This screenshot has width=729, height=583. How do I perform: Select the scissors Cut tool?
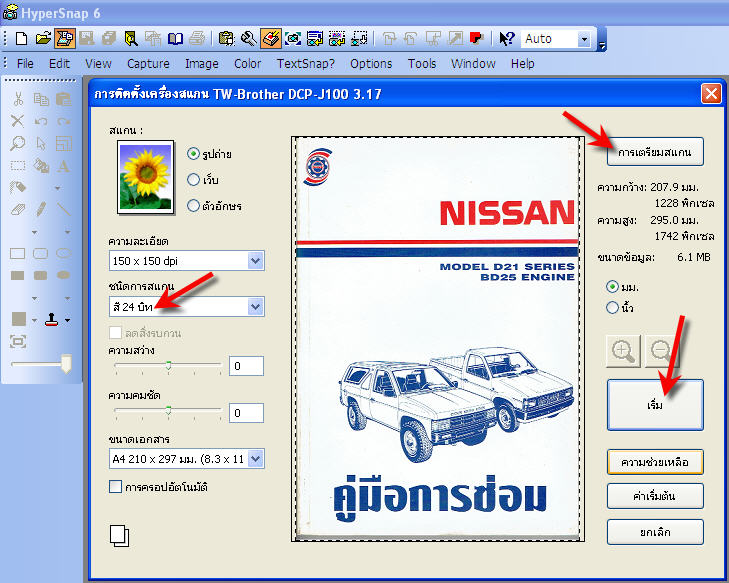click(x=18, y=99)
